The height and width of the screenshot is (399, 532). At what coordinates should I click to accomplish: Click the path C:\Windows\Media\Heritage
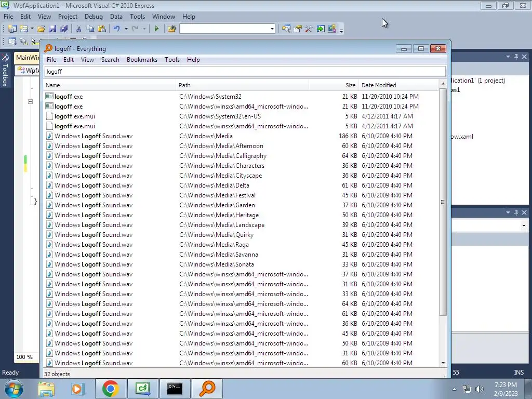[219, 215]
